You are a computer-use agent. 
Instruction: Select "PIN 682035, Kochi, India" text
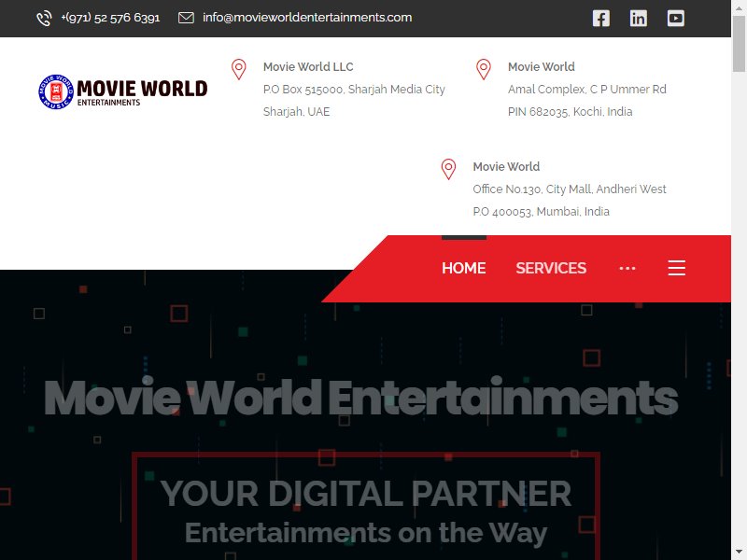(x=571, y=111)
